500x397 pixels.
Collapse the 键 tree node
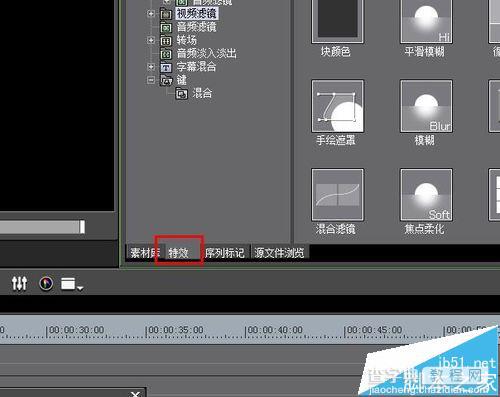point(151,80)
